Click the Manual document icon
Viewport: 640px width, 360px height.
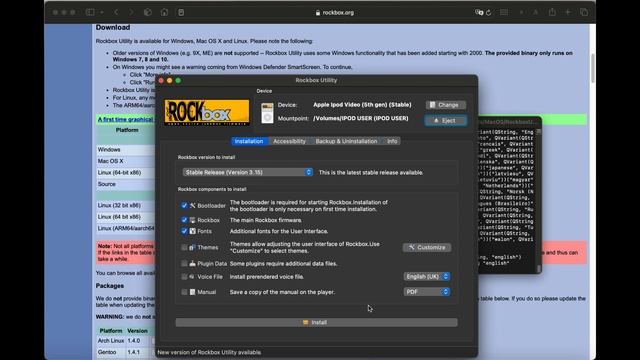(x=193, y=292)
